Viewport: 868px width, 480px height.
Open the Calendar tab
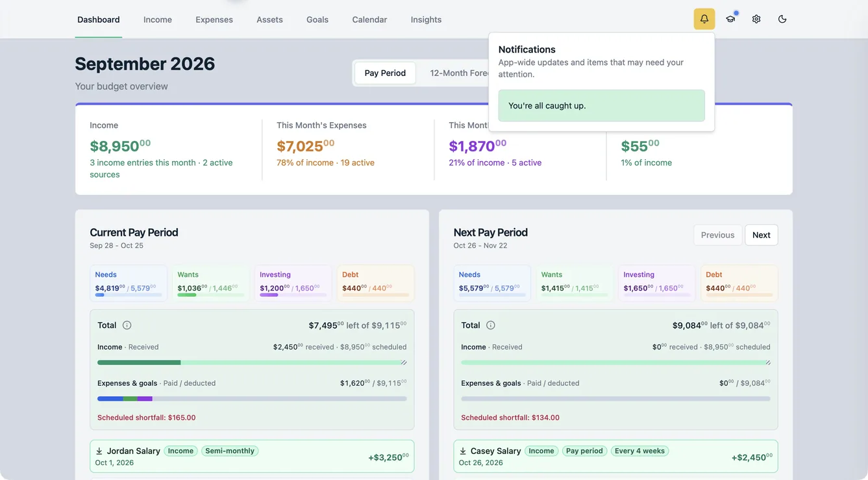click(369, 19)
